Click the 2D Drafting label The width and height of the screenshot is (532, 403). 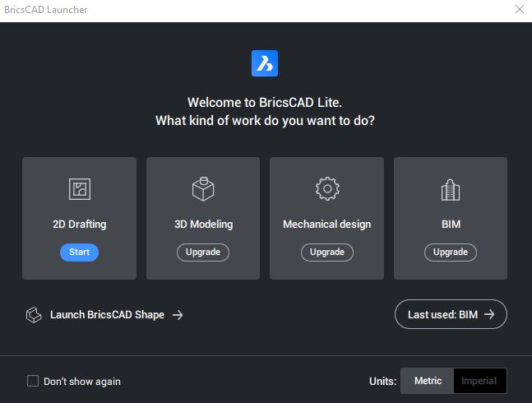click(x=80, y=225)
